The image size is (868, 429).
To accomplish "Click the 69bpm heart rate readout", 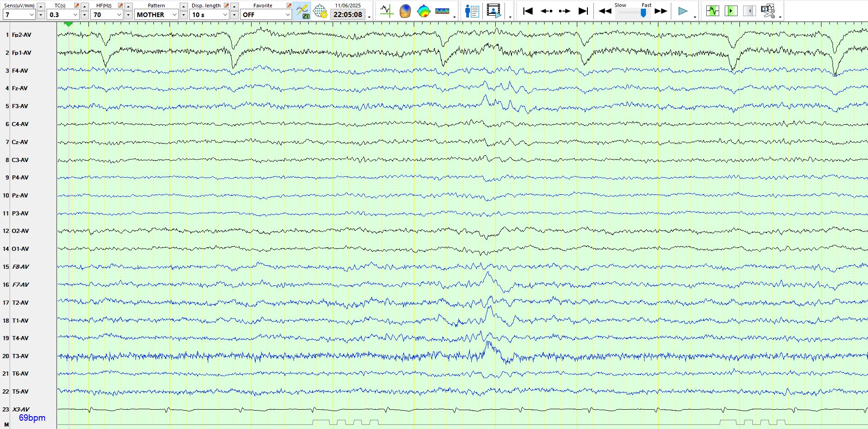I will pos(32,418).
